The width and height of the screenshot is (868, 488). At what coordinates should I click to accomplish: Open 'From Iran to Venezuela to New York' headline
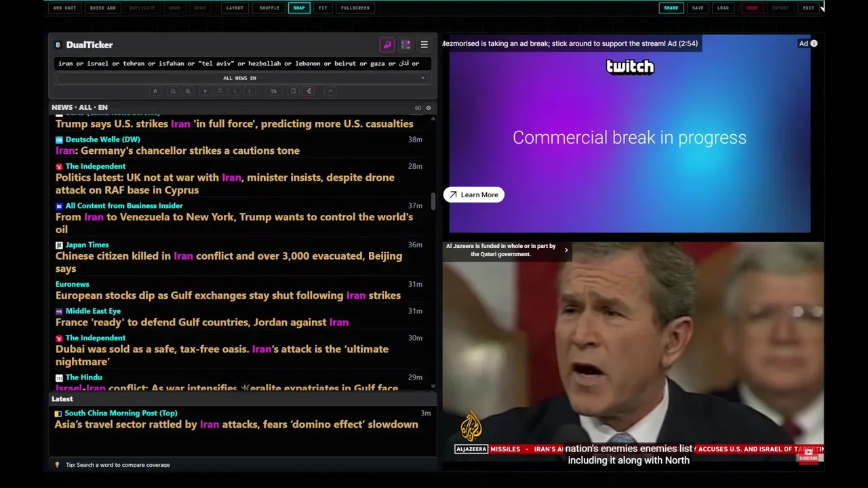point(234,223)
